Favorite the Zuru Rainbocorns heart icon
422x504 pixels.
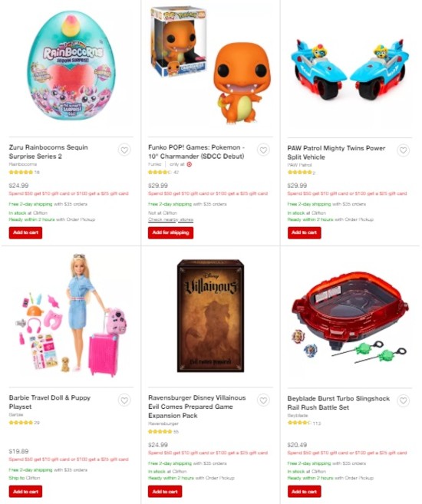tap(124, 150)
